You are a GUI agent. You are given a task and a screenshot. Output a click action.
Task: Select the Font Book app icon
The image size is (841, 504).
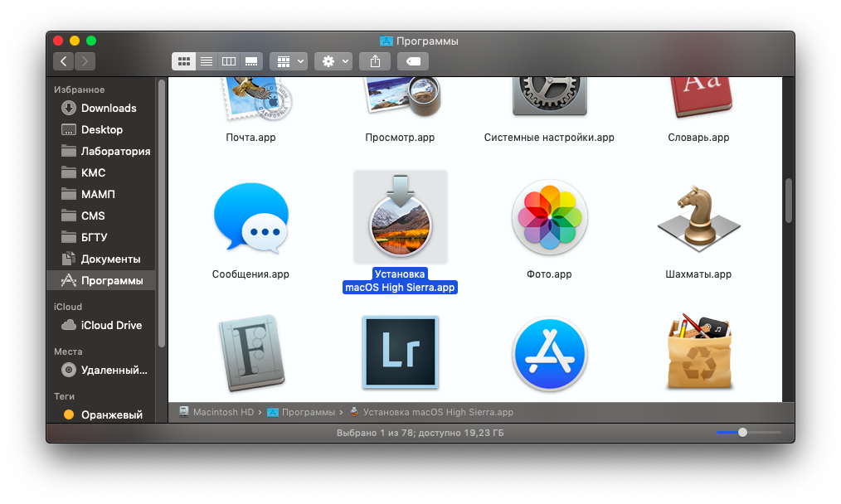(250, 352)
